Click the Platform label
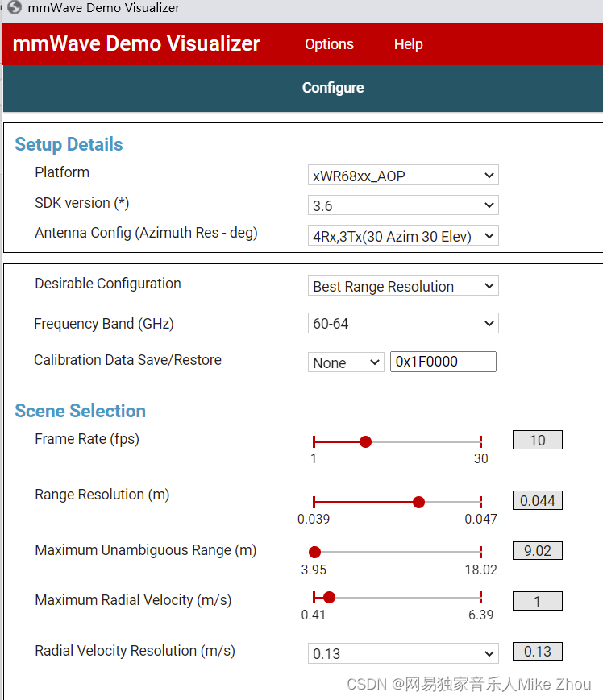This screenshot has width=603, height=700. (62, 172)
